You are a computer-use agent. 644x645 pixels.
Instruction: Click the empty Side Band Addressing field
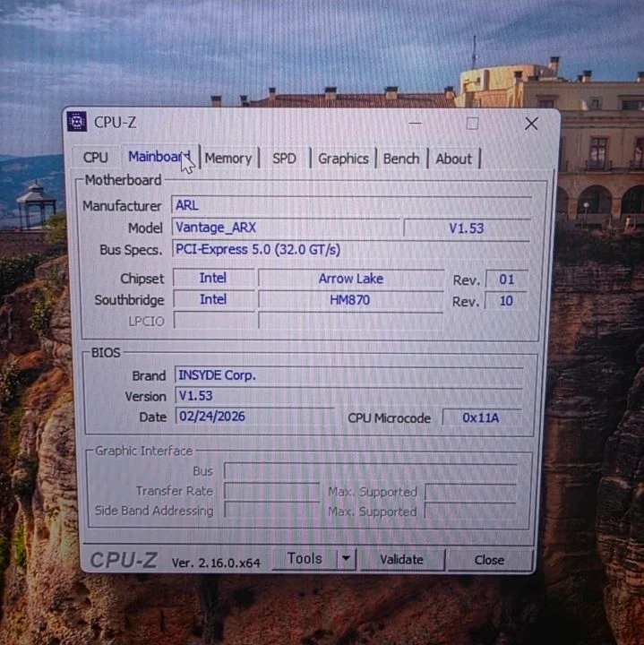[271, 510]
